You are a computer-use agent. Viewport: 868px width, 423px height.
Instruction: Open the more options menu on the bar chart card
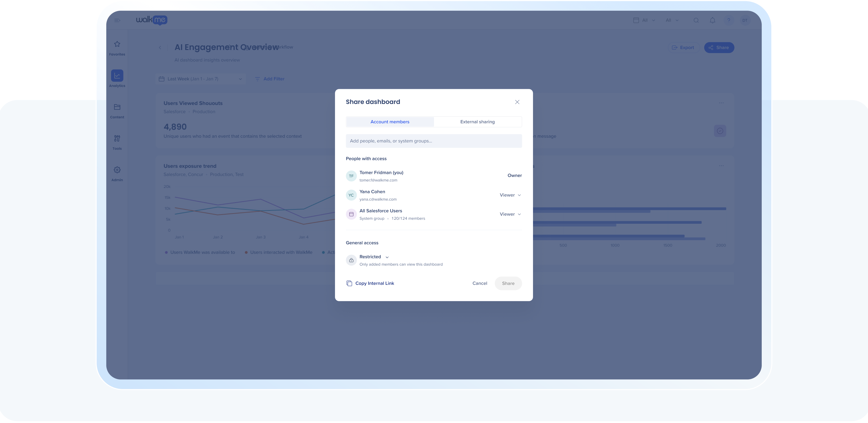721,166
